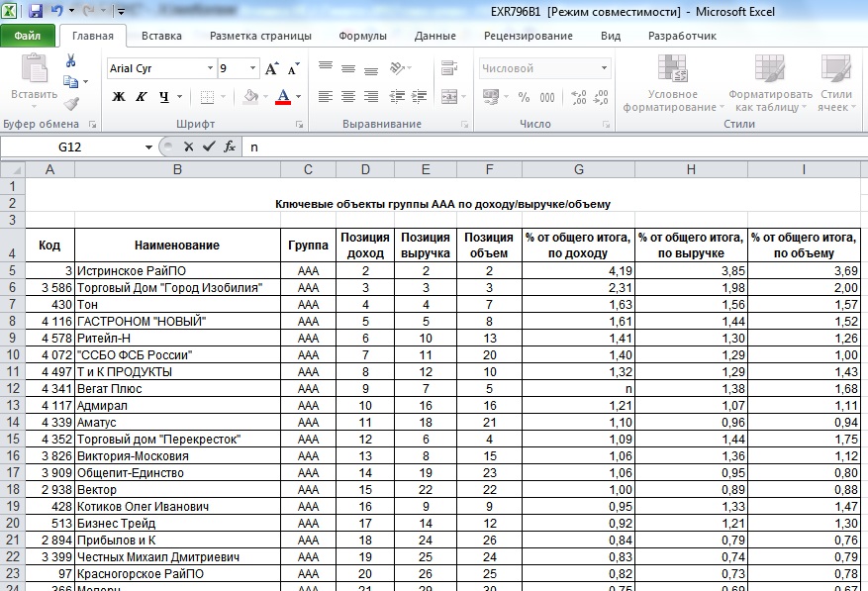Screen dimensions: 868x591
Task: Apply fill color with the paint bucket
Action: [250, 97]
